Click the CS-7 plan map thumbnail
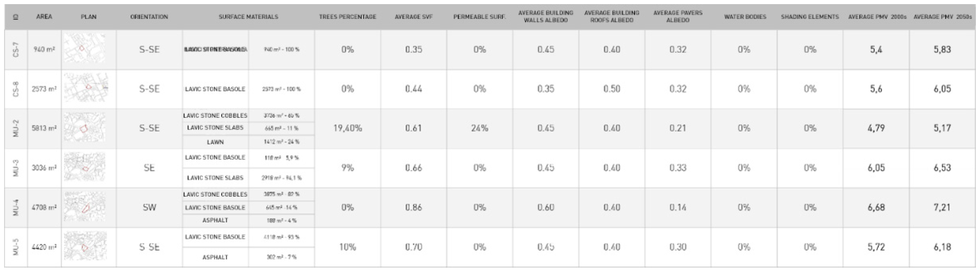Viewport: 980px width, 272px height. tap(85, 49)
